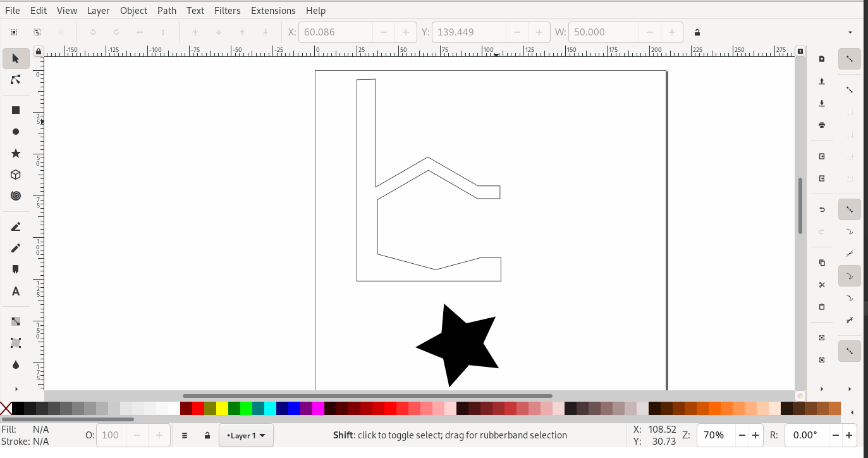Toggle current layer lock icon
Viewport: 868px width, 458px height.
point(207,435)
